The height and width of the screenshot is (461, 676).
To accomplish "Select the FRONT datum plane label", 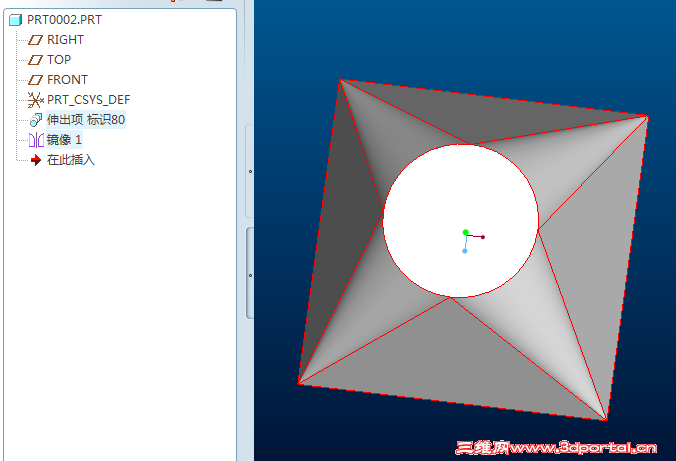I will click(67, 80).
